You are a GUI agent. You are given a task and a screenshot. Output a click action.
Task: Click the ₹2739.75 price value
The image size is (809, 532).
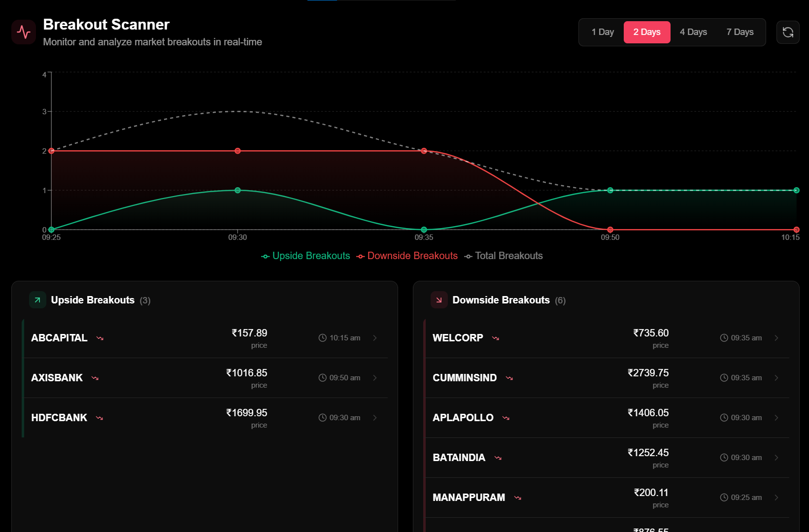pyautogui.click(x=648, y=373)
